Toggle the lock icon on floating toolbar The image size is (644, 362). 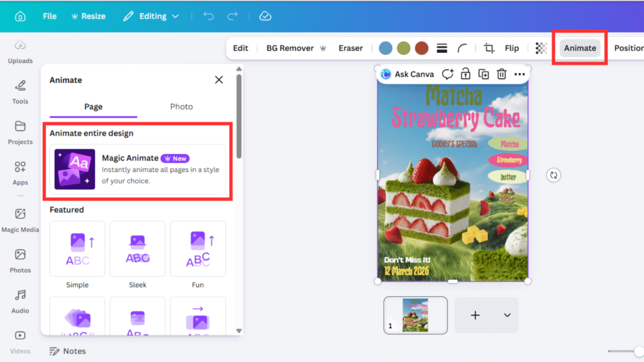pyautogui.click(x=466, y=74)
